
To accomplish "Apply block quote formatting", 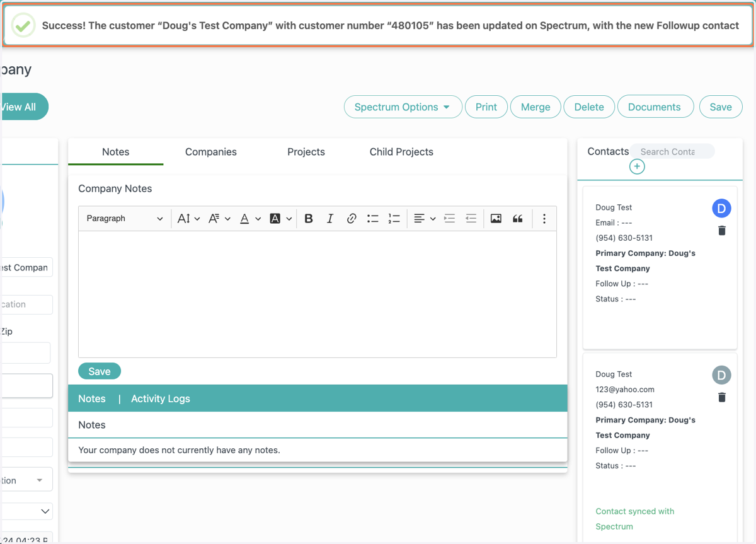I will pos(518,219).
